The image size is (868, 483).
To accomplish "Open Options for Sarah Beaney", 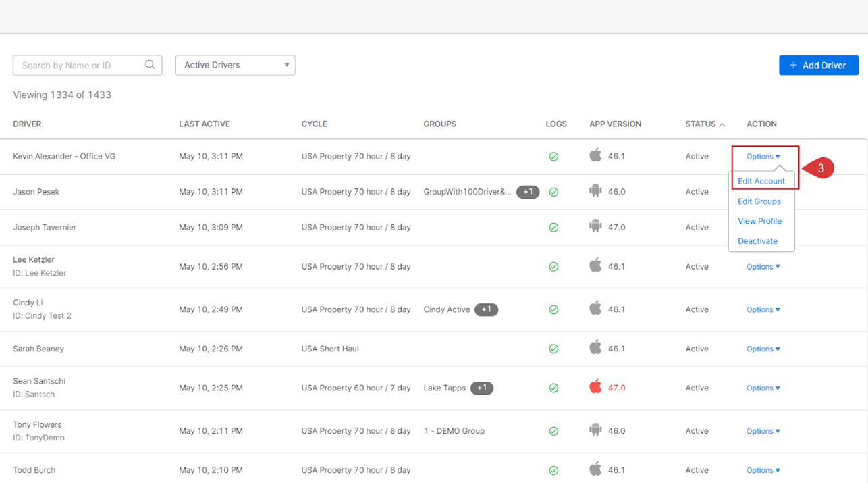I will coord(763,349).
